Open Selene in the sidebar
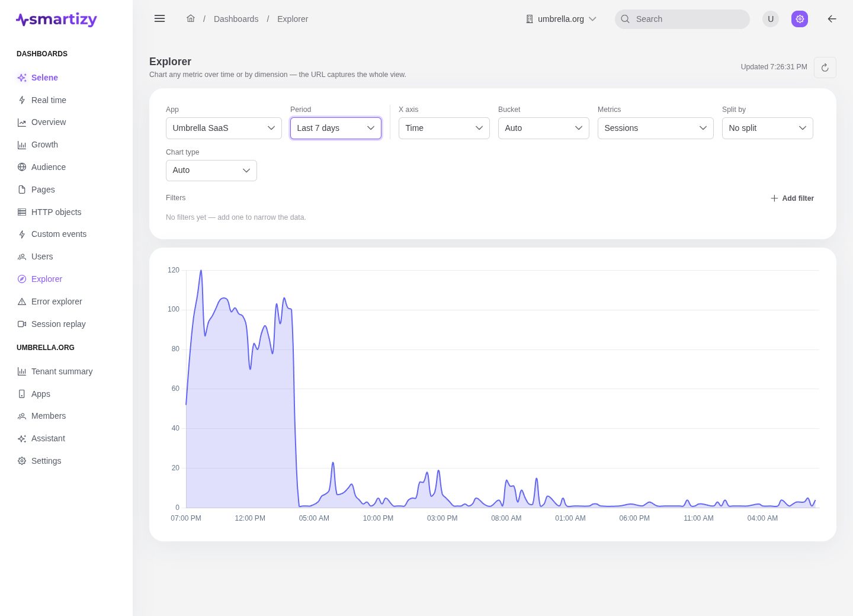This screenshot has width=853, height=616. click(x=44, y=78)
